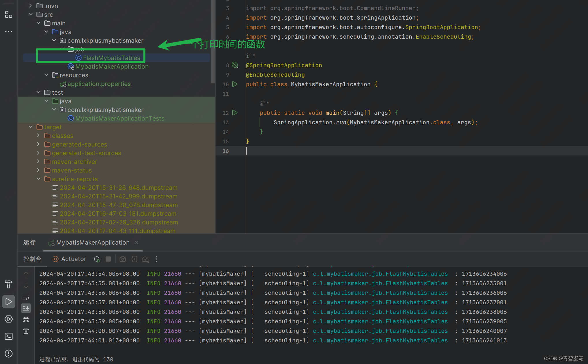The height and width of the screenshot is (364, 588).
Task: Open More tool windows ellipsis icon
Action: (9, 32)
